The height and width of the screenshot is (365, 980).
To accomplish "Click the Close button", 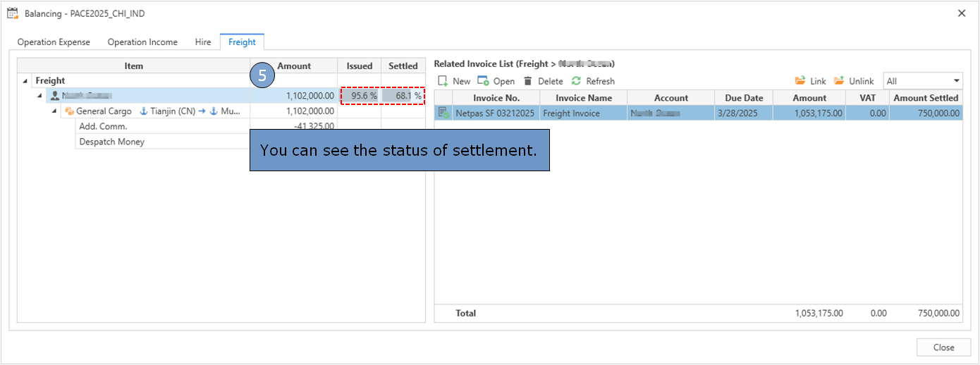I will (x=943, y=347).
